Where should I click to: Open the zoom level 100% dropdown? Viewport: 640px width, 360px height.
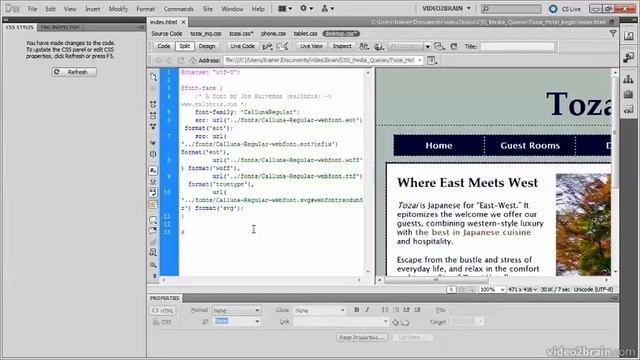coord(492,289)
